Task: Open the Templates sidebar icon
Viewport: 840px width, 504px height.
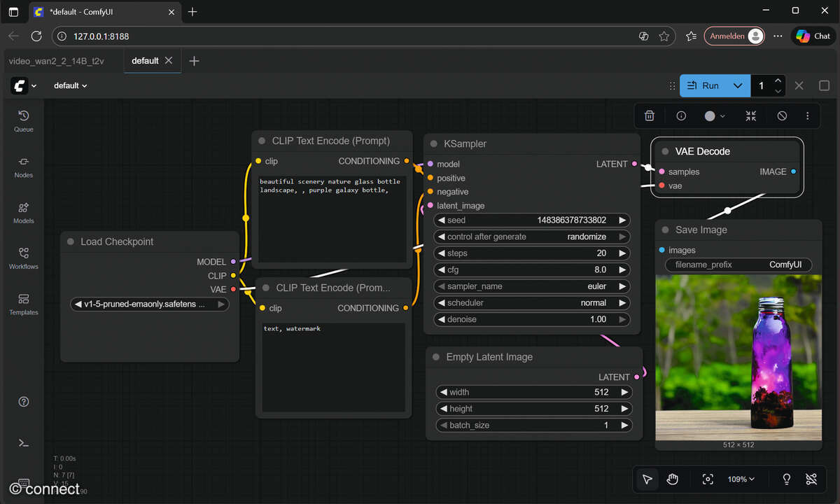Action: click(x=24, y=304)
